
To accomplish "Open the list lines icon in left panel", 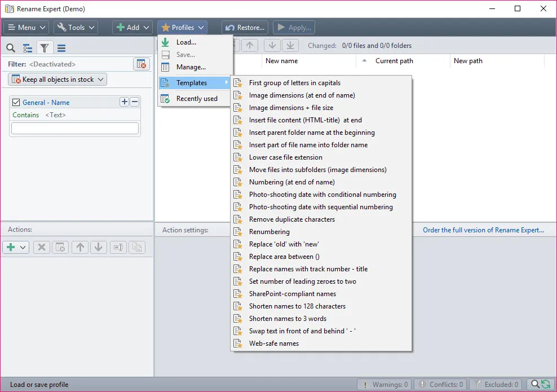I will [x=61, y=48].
